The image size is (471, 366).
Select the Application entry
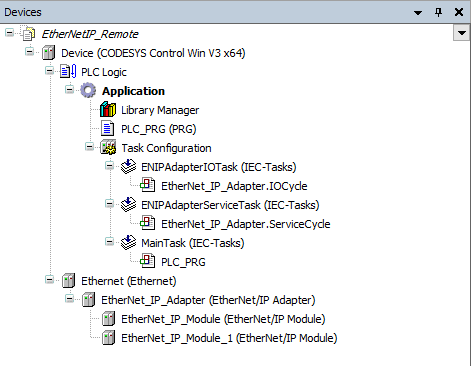click(133, 91)
